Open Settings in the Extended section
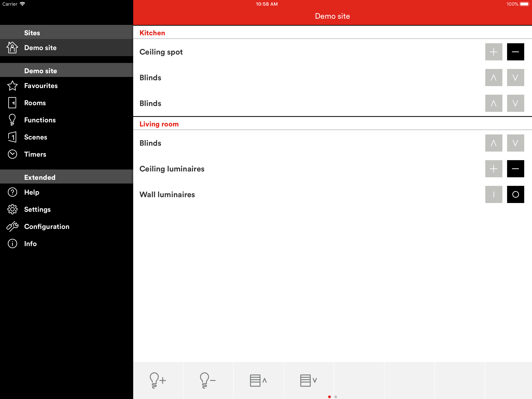This screenshot has height=399, width=532. (x=37, y=209)
